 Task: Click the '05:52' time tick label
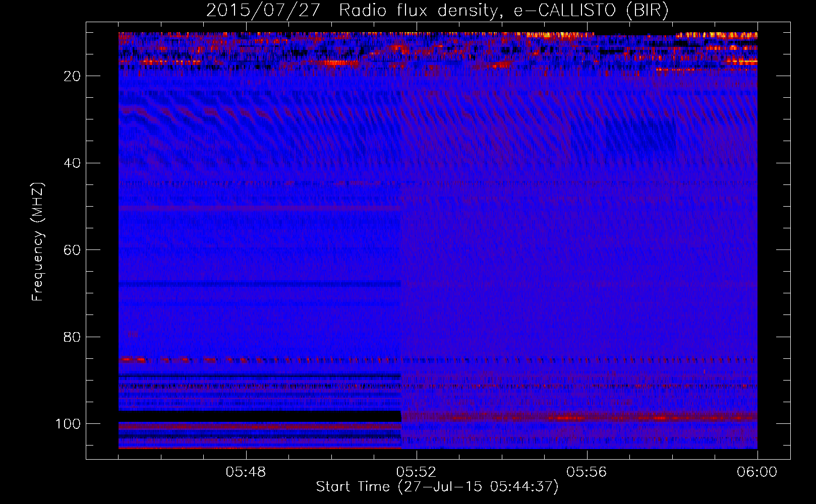click(x=416, y=472)
